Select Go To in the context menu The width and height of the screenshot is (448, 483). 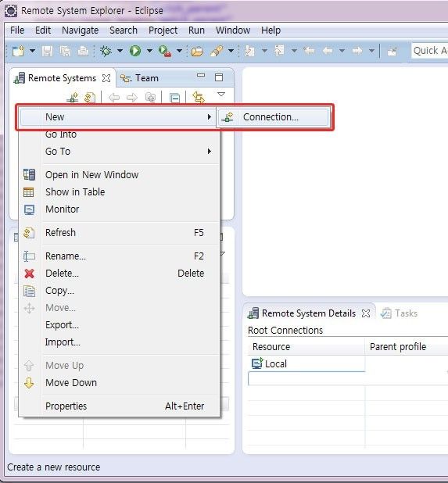(x=120, y=152)
